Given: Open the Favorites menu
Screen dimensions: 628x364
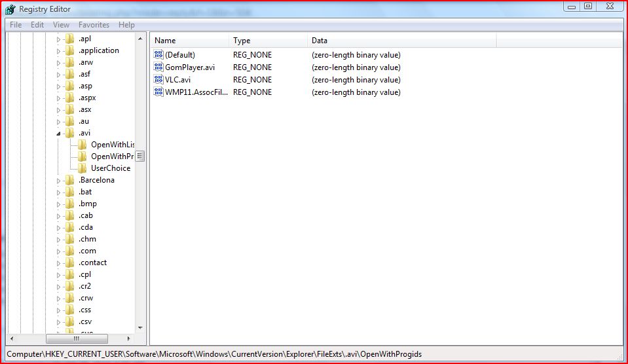Looking at the screenshot, I should coord(94,25).
